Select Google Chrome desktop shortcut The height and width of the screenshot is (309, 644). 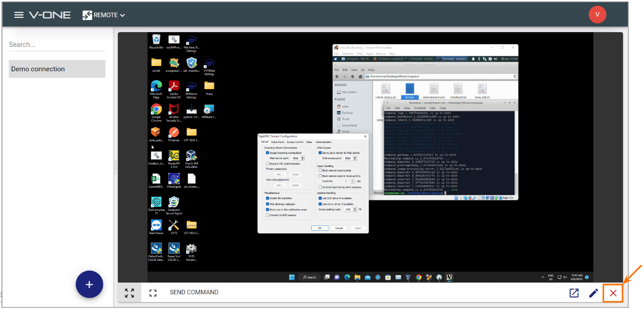pos(156,112)
